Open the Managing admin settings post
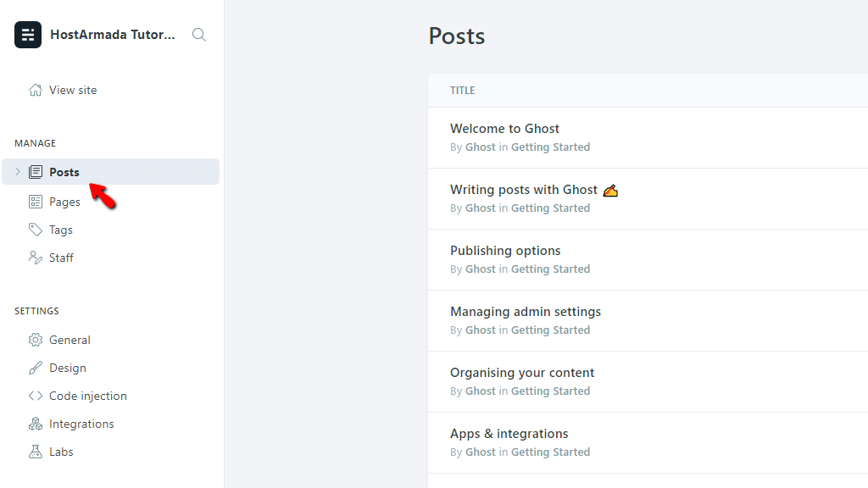Viewport: 868px width, 488px height. [526, 311]
